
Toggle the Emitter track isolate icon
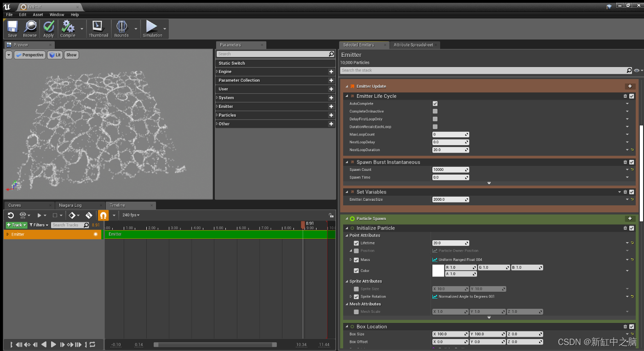pos(96,234)
